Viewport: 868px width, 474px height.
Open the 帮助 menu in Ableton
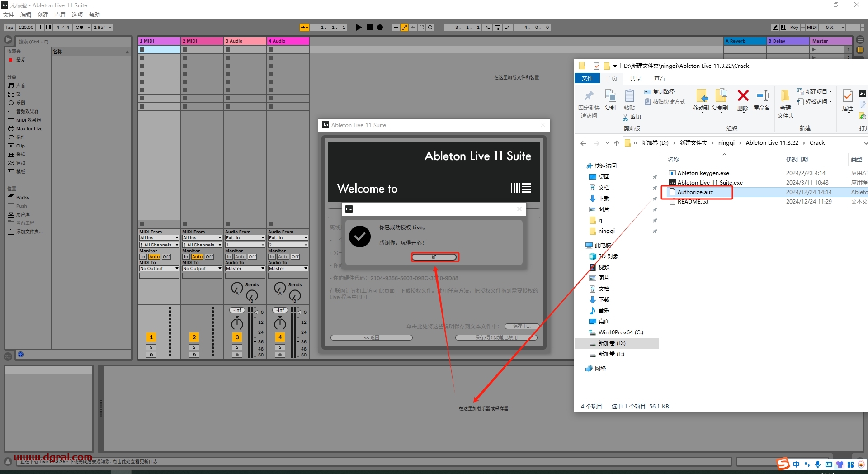[x=94, y=14]
